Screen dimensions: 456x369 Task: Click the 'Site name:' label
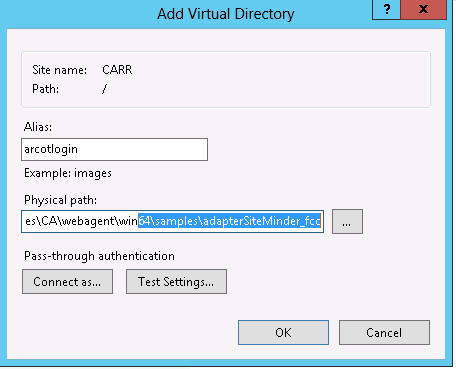click(59, 70)
